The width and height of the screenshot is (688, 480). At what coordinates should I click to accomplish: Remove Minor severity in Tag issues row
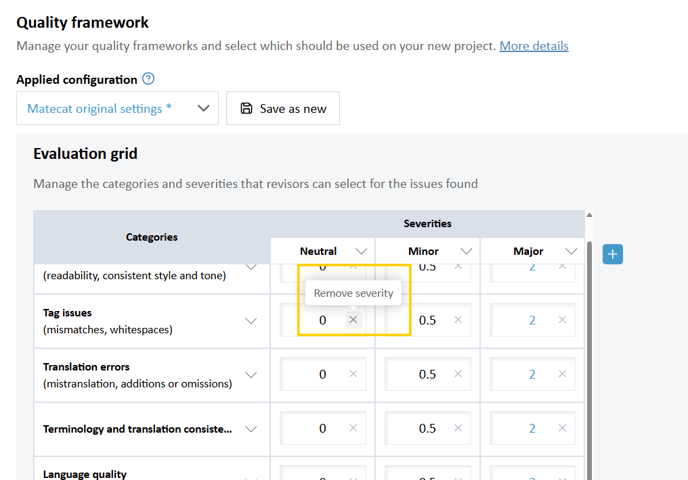point(458,320)
